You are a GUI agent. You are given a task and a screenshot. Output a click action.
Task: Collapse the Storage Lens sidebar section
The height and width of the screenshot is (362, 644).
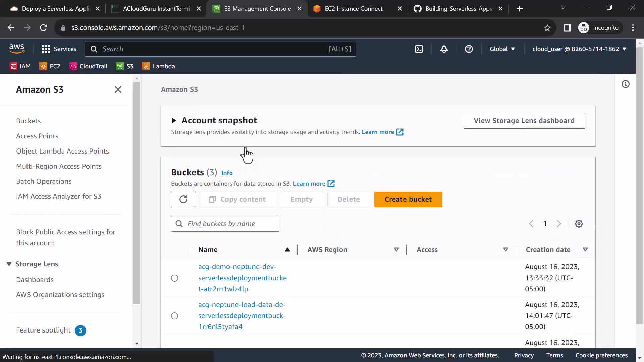pos(9,264)
